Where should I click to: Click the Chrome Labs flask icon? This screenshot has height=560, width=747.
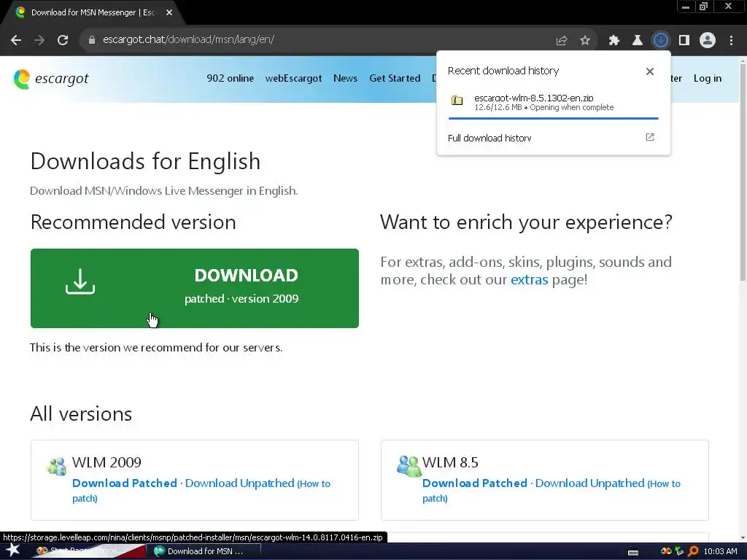[x=638, y=41]
